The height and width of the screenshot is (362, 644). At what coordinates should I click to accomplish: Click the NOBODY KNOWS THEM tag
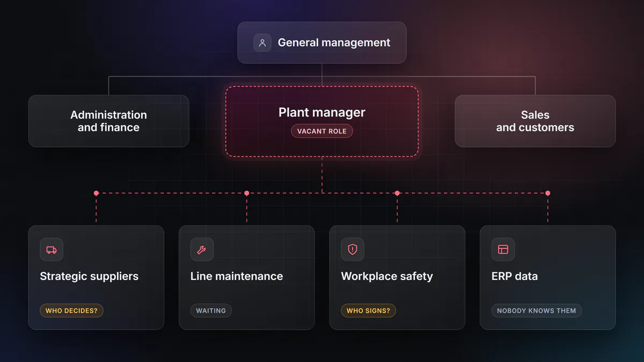[x=537, y=311]
